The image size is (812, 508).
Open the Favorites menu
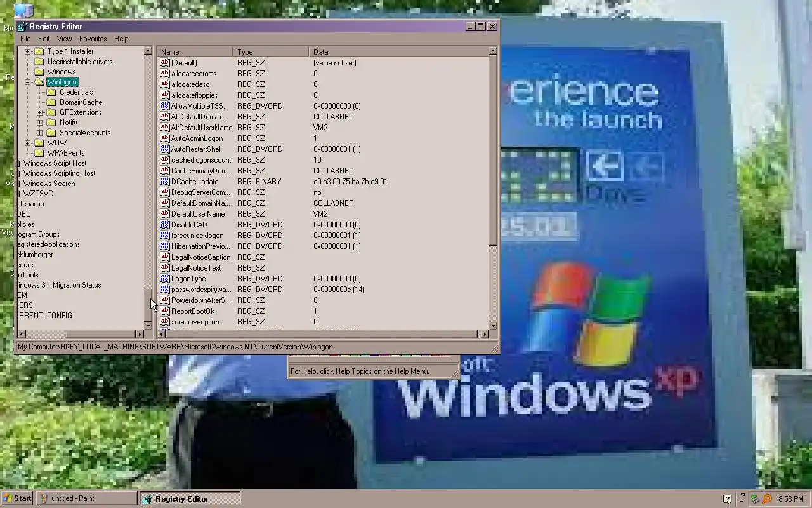click(x=93, y=39)
